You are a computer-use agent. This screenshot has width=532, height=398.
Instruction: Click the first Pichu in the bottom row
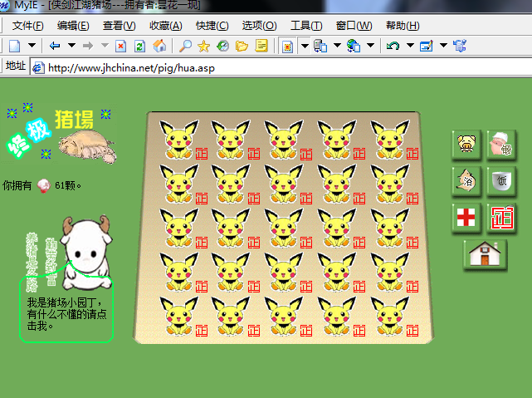pos(178,317)
